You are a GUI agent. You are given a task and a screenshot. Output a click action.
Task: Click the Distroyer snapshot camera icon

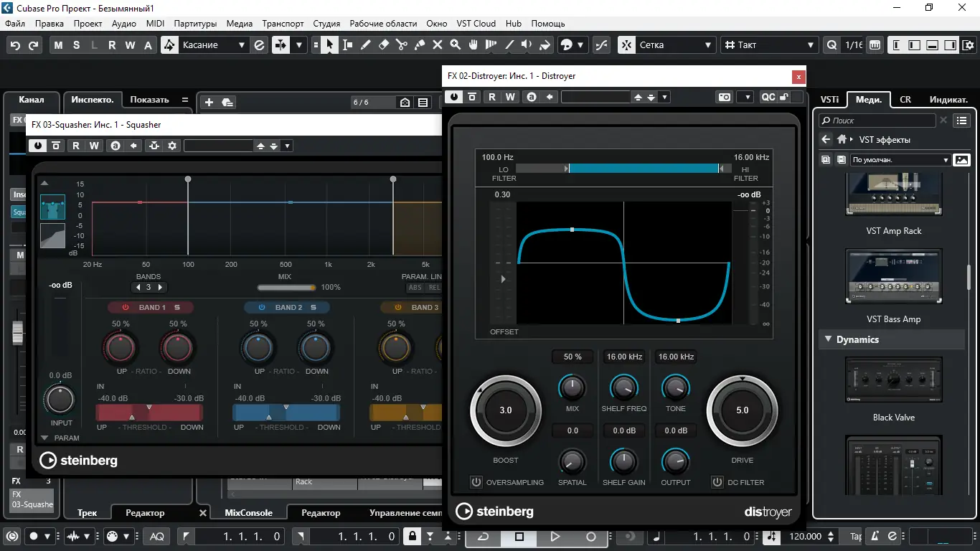point(725,97)
